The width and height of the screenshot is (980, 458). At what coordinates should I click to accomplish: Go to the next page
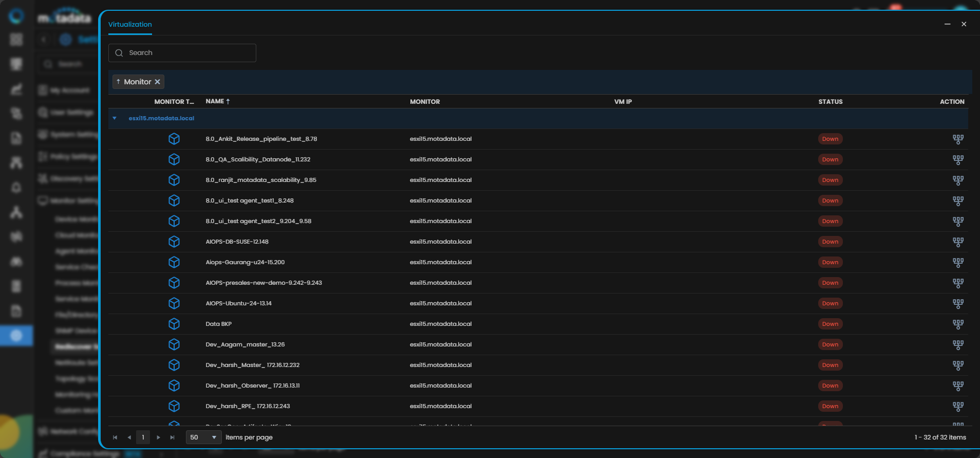pos(158,437)
